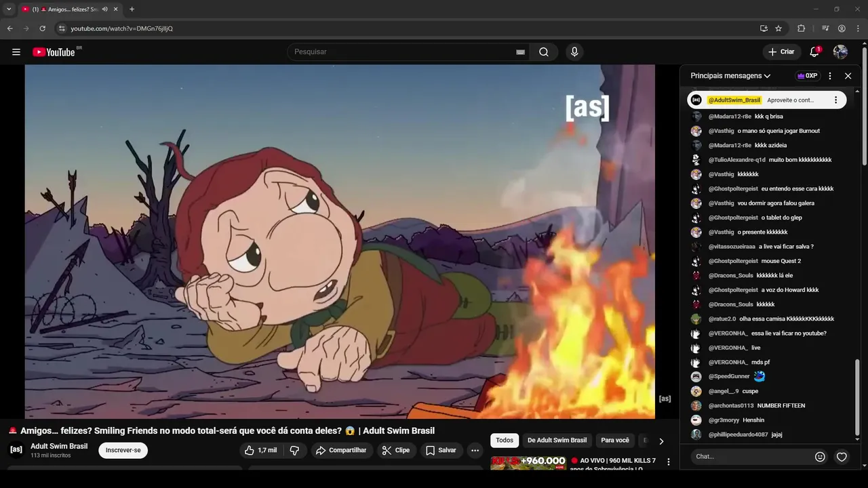Click the Compartilhar share button
The height and width of the screenshot is (488, 868).
[341, 450]
